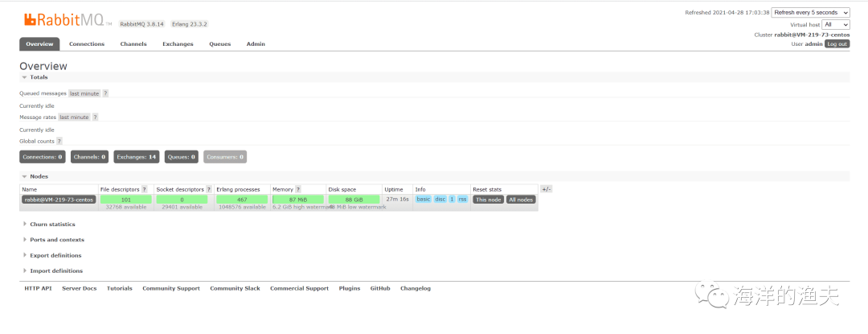
Task: Click the Erlang processes 467 bar
Action: pos(241,200)
